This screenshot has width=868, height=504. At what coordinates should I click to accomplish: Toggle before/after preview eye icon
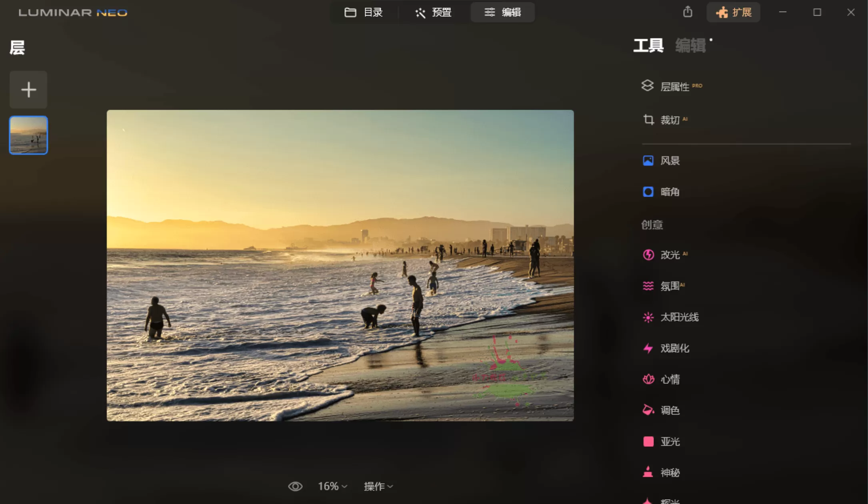coord(295,486)
